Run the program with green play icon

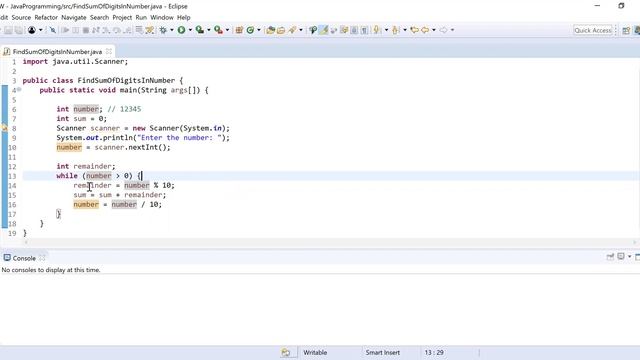pyautogui.click(x=181, y=30)
